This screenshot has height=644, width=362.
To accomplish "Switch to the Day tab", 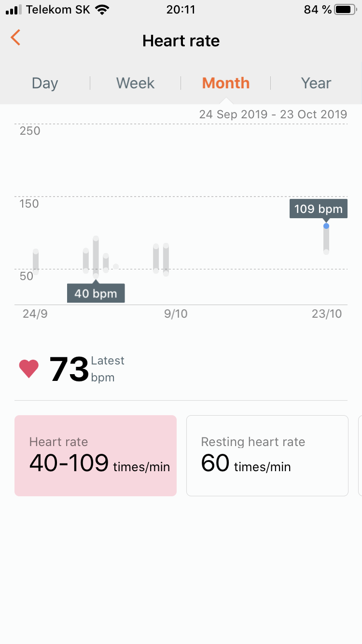I will tap(45, 83).
